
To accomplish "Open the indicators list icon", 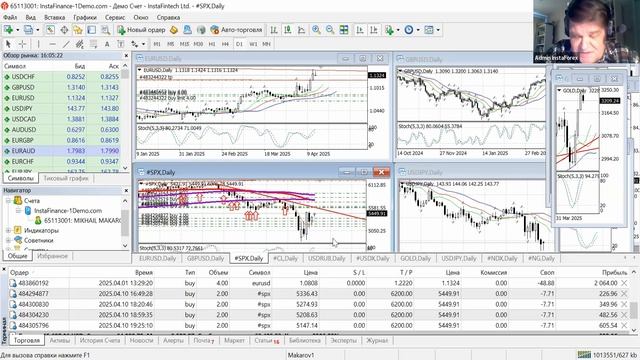I will click(389, 30).
